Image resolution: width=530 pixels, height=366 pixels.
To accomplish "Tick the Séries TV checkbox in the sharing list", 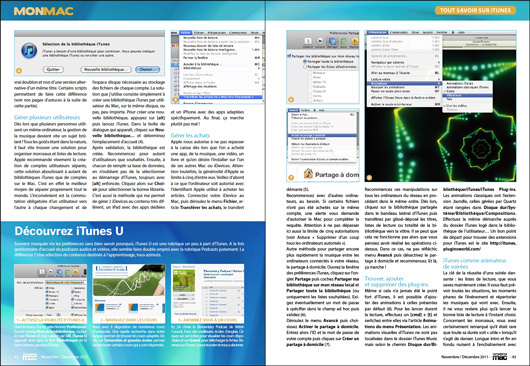I will (x=310, y=82).
